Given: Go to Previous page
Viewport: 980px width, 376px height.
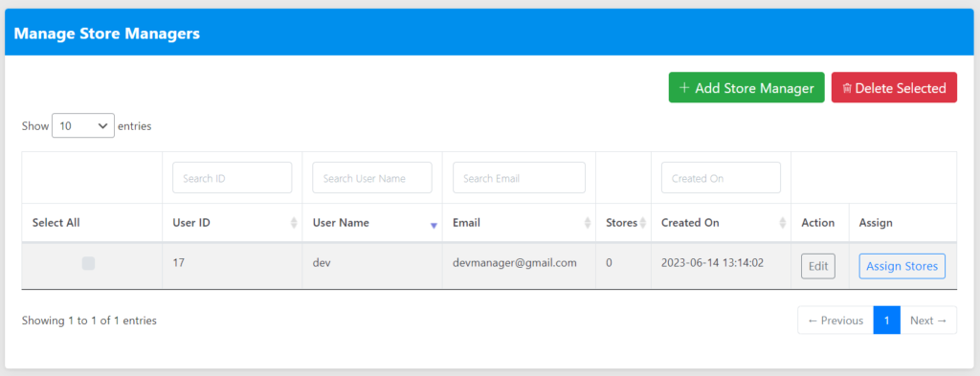Looking at the screenshot, I should pyautogui.click(x=835, y=321).
